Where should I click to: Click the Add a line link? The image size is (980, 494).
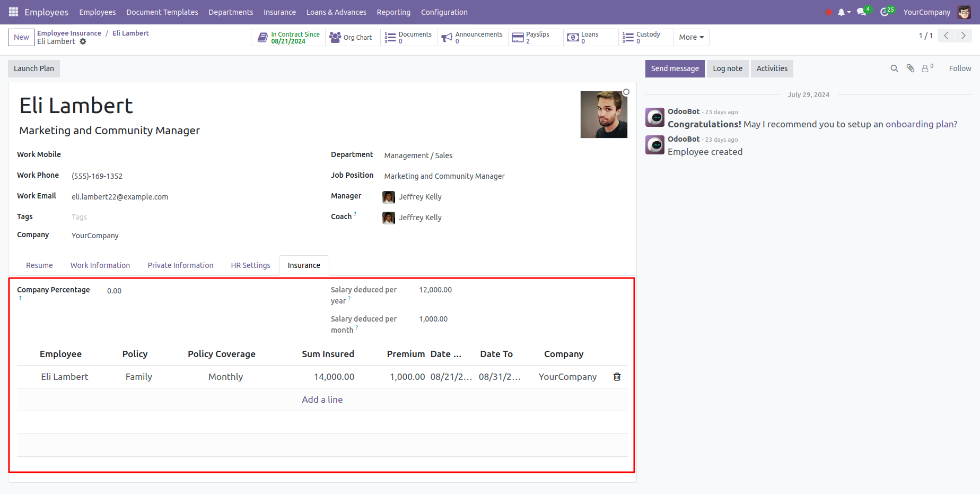click(322, 400)
